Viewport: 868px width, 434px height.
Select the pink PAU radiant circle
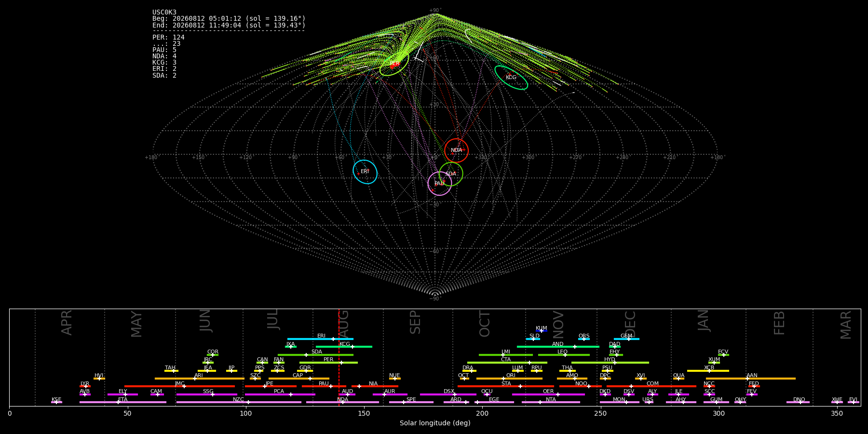click(440, 183)
